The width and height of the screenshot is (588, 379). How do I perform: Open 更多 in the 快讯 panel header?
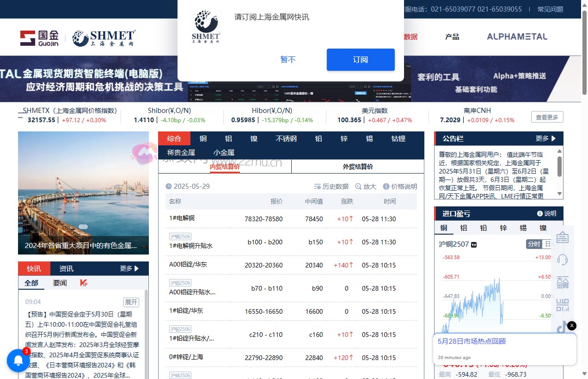pyautogui.click(x=127, y=268)
